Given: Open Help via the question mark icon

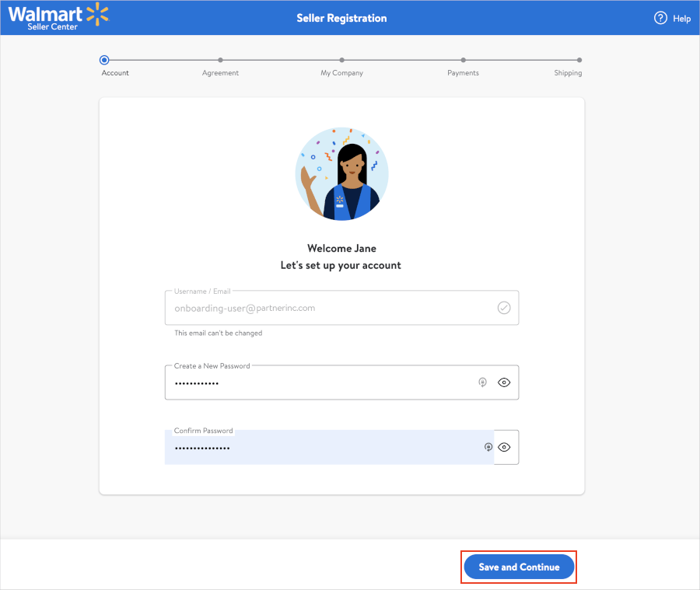Looking at the screenshot, I should 660,18.
